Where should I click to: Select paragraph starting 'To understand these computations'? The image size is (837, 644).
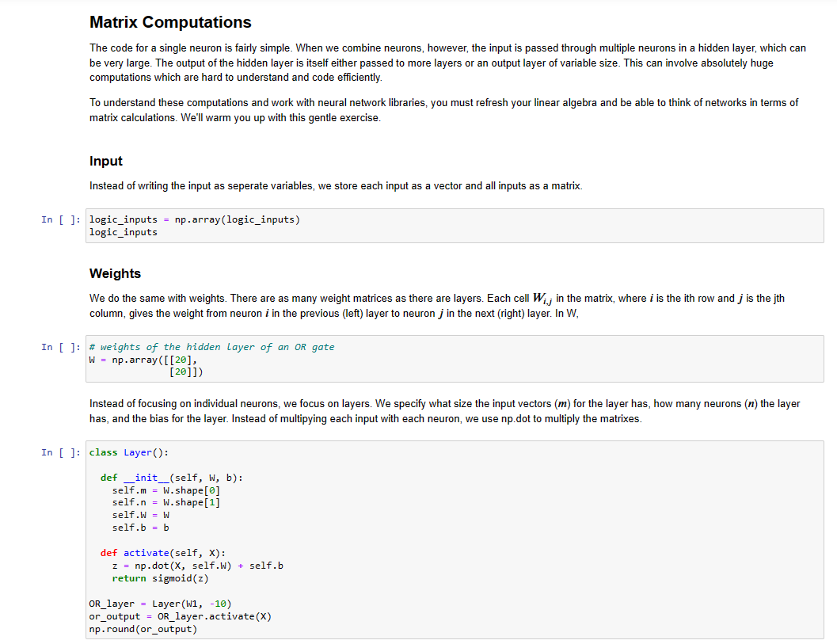[443, 110]
